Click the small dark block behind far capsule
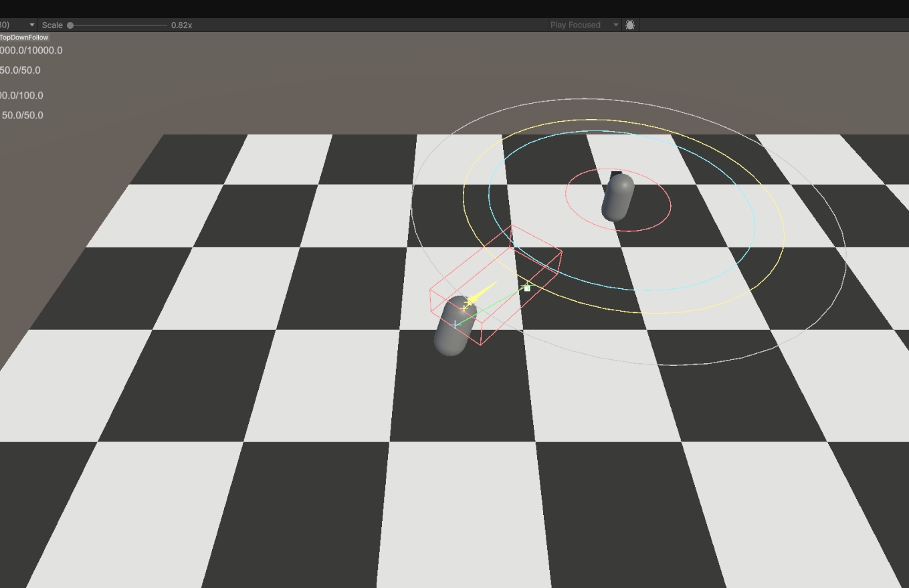 (615, 175)
